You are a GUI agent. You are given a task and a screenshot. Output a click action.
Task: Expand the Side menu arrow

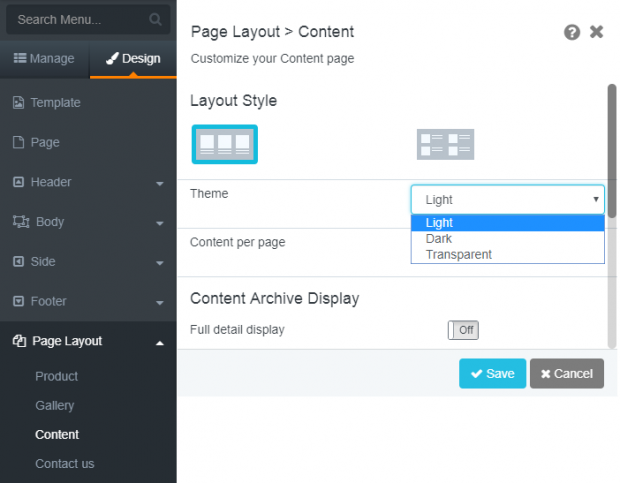(160, 263)
